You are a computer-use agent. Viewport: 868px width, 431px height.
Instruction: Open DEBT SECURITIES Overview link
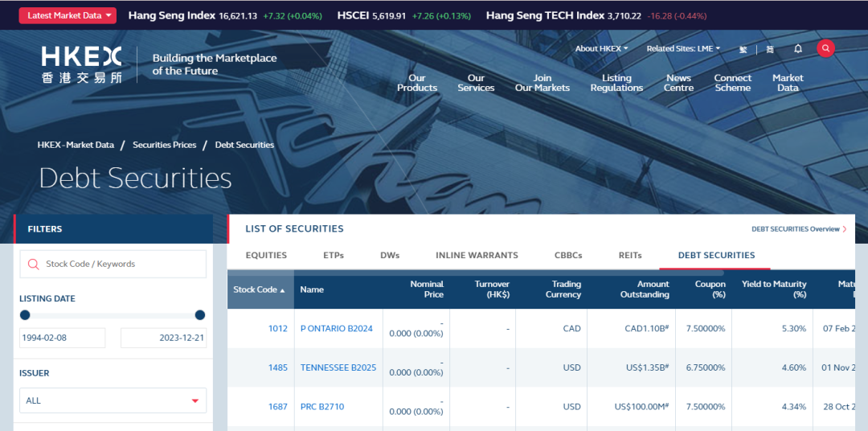[x=798, y=229]
